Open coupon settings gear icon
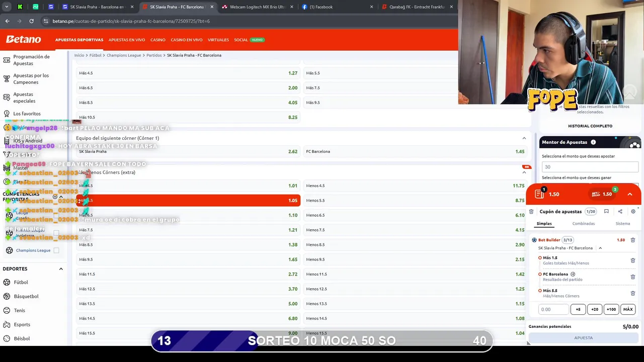644x362 pixels. pos(633,212)
